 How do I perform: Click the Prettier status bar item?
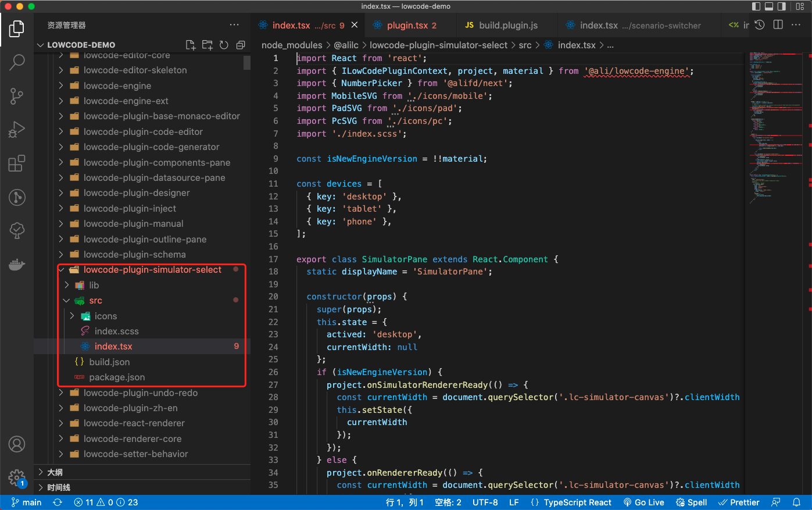pos(739,502)
